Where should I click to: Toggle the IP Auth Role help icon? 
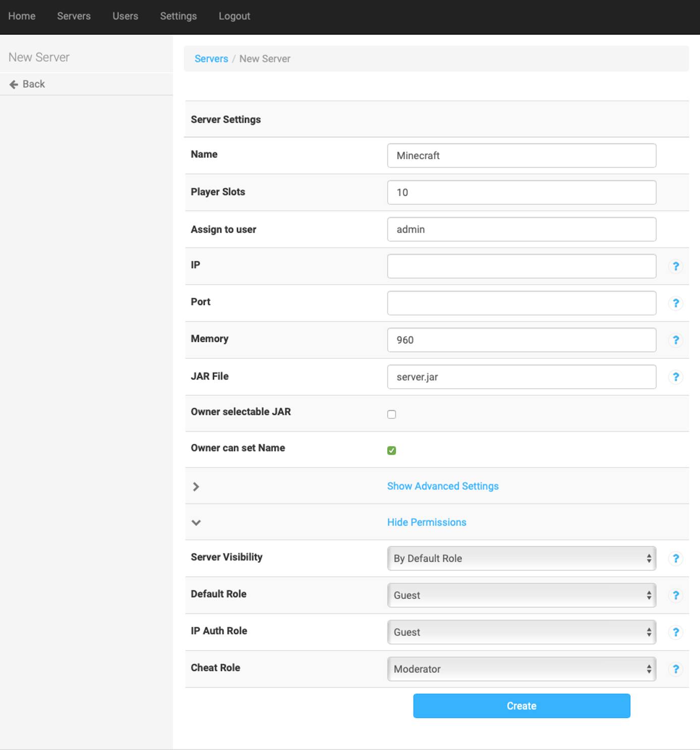click(675, 632)
